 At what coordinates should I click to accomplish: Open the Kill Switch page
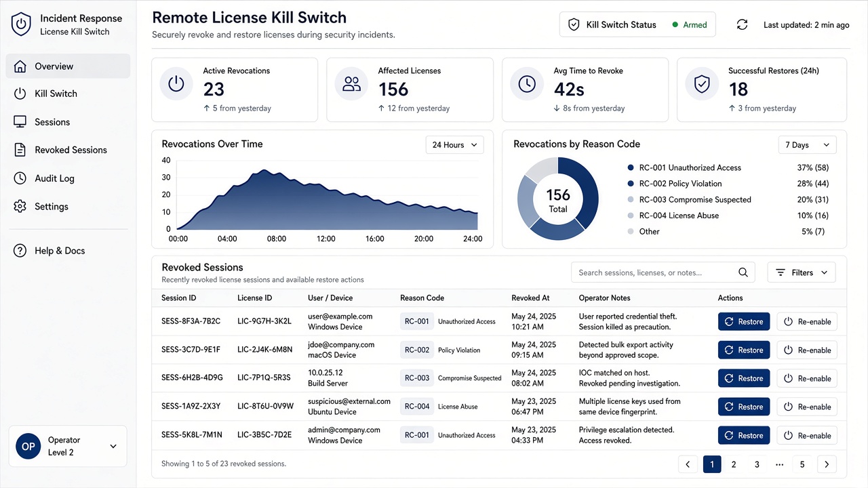pos(68,94)
